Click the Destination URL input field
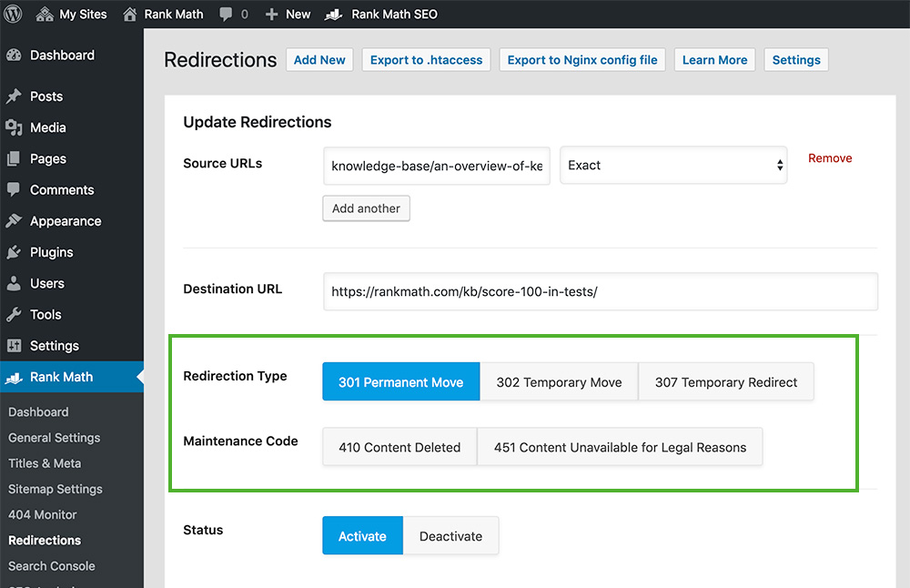910x588 pixels. click(x=601, y=291)
